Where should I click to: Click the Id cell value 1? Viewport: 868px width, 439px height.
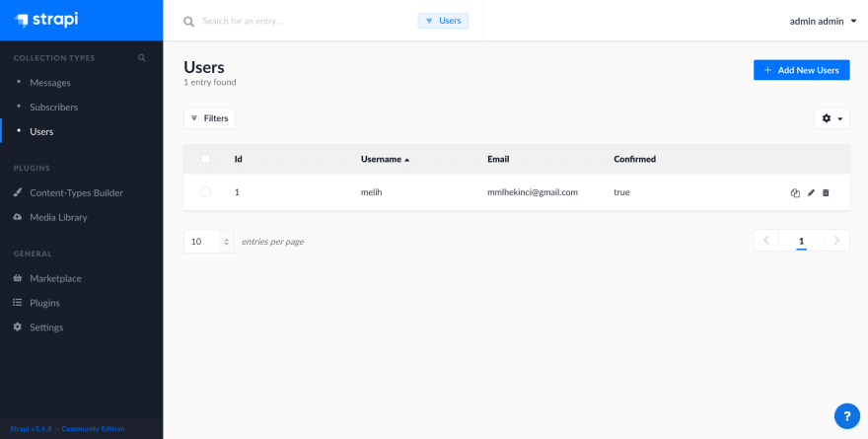[x=237, y=192]
